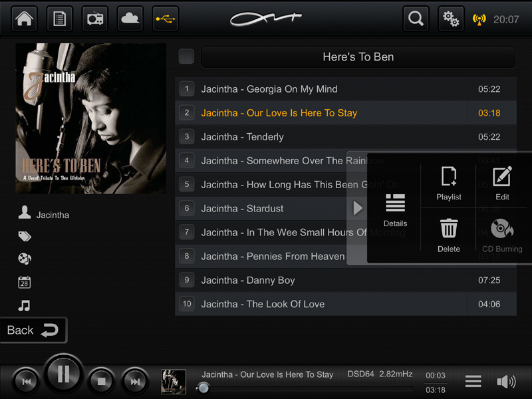Choose Playlist in the popup menu
Screen dimensions: 532x399
point(448,184)
